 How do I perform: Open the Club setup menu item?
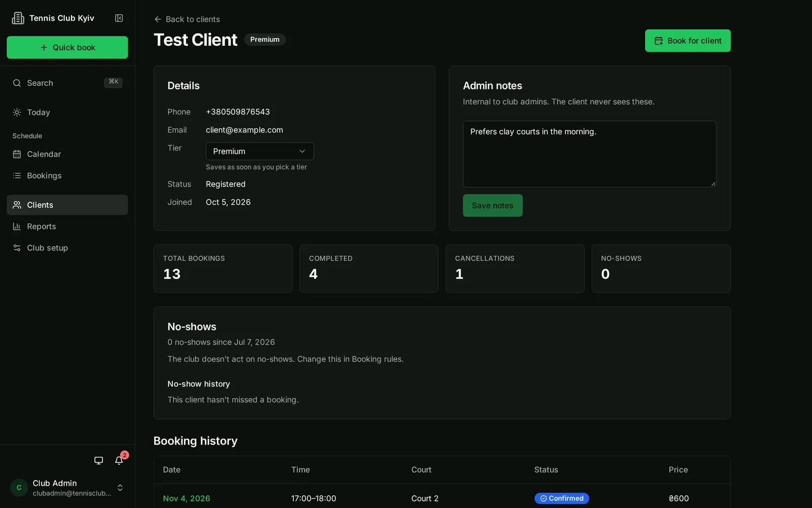[67, 247]
